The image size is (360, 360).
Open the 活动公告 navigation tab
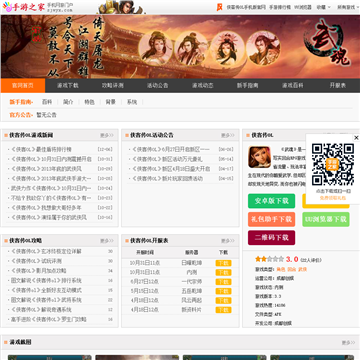pos(158,85)
